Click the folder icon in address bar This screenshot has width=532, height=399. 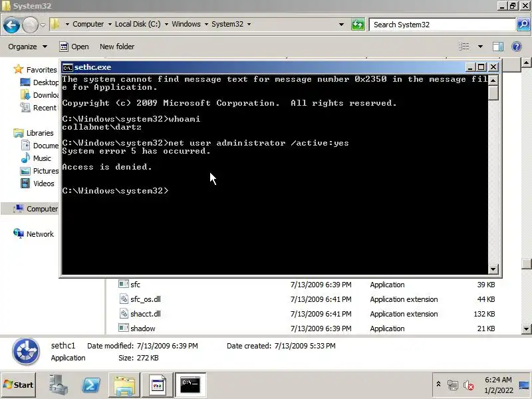tap(55, 24)
